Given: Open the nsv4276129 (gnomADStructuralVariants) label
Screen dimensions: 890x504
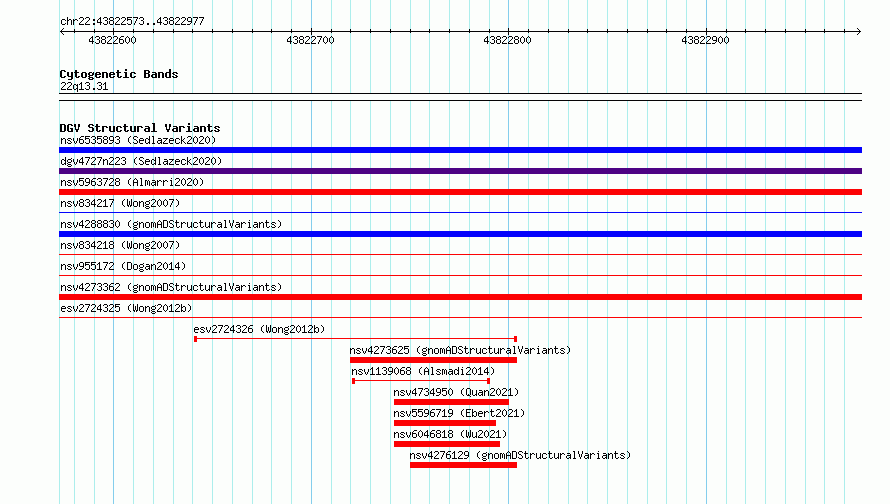Looking at the screenshot, I should (520, 455).
